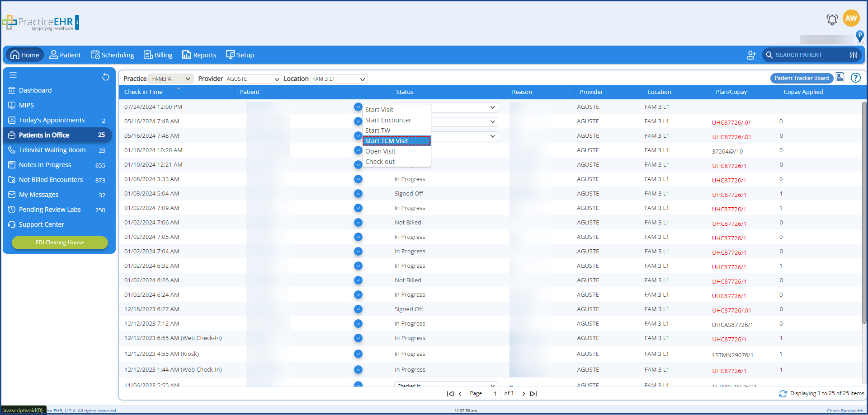Open action menu for 12/18/2023 6:27 AM row
The height and width of the screenshot is (415, 868).
358,309
